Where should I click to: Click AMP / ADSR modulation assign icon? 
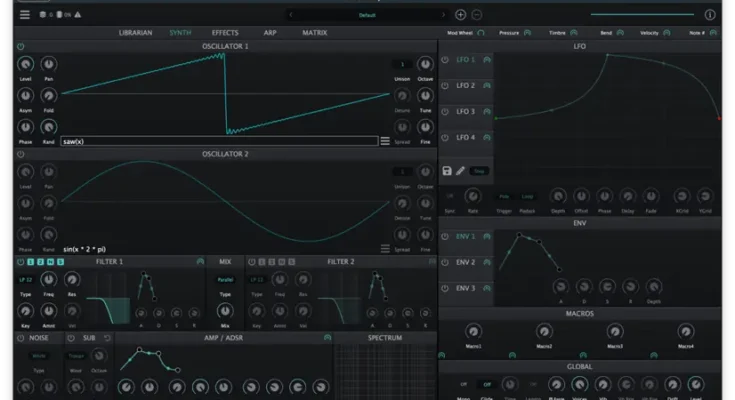point(327,338)
